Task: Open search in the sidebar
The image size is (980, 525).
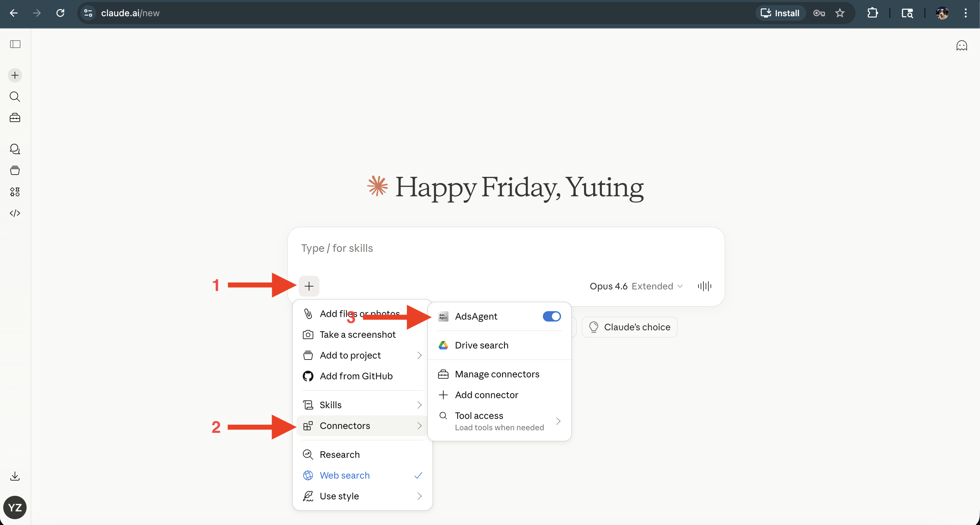Action: click(x=15, y=97)
